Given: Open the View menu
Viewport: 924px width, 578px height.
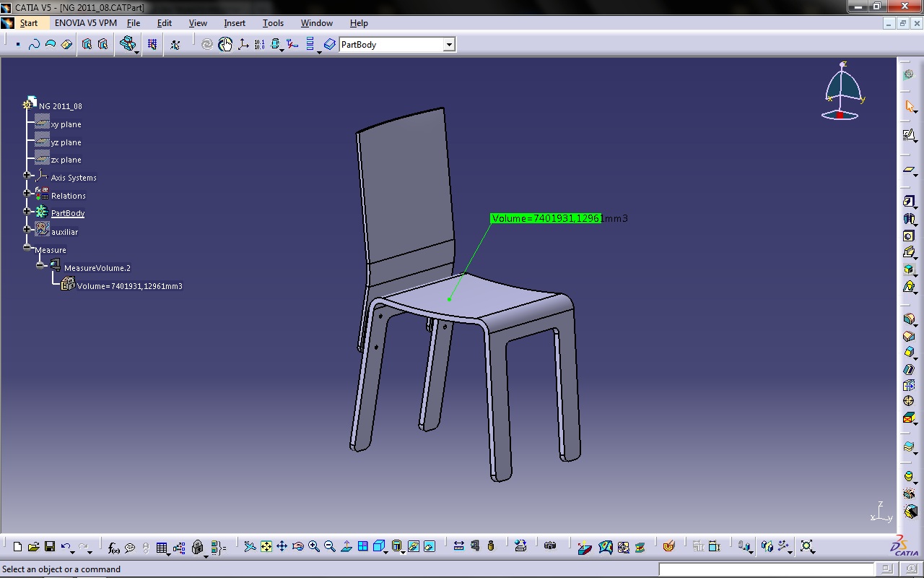Looking at the screenshot, I should pyautogui.click(x=198, y=23).
